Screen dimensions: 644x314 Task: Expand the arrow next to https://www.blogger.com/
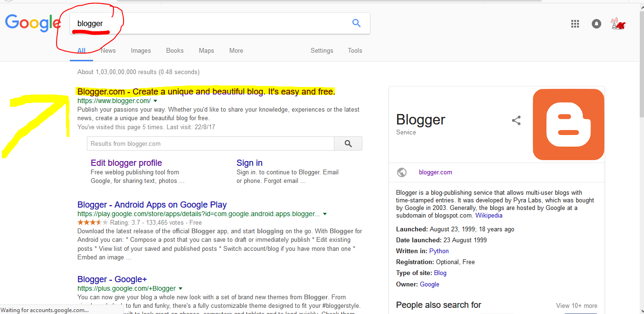[155, 101]
